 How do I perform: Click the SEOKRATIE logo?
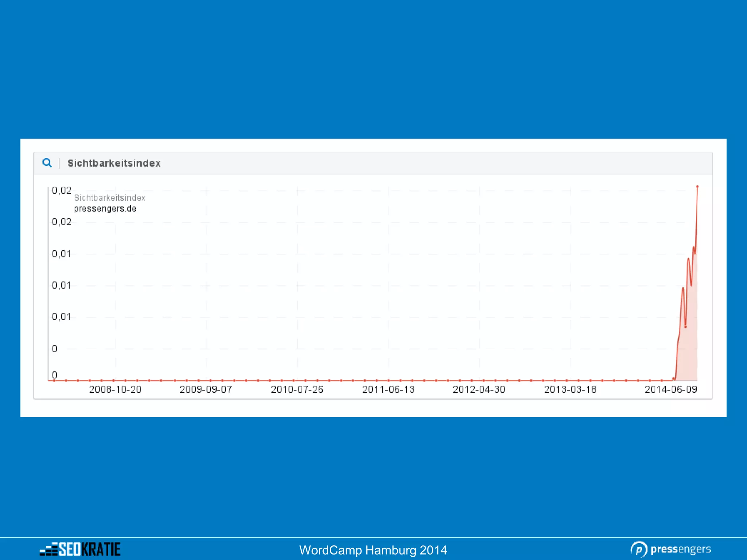[x=80, y=549]
